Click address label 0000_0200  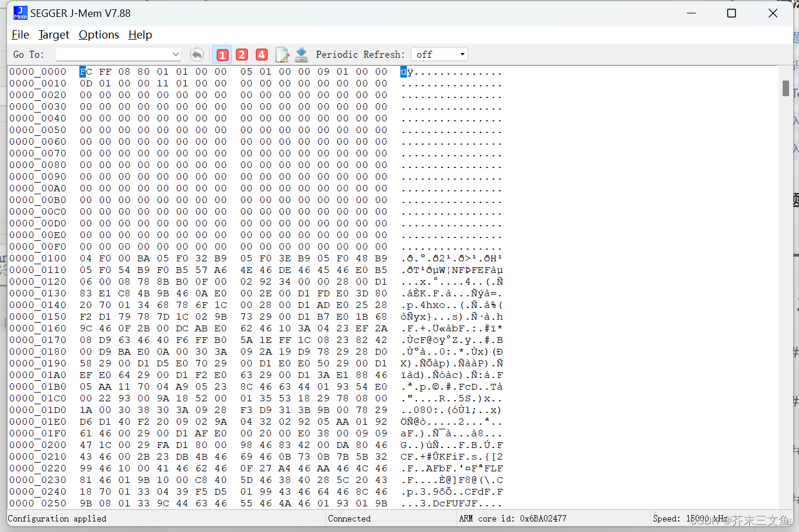coord(38,445)
